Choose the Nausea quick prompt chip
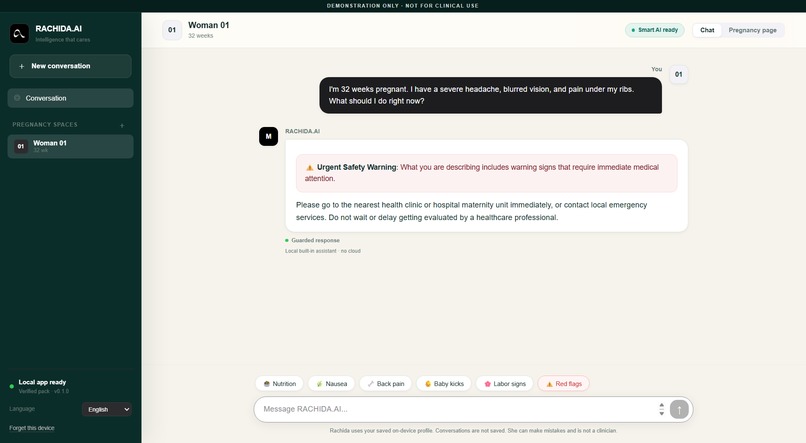The image size is (806, 443). tap(332, 384)
